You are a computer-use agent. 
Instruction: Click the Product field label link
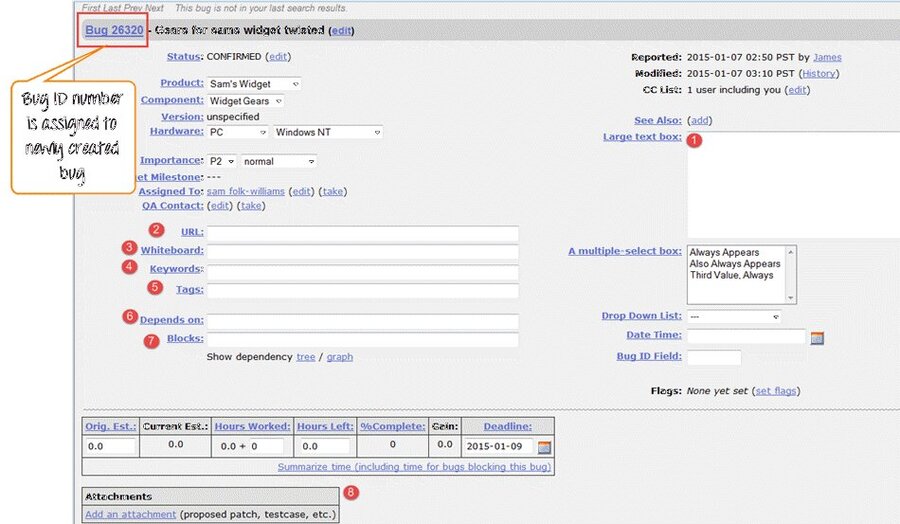181,83
